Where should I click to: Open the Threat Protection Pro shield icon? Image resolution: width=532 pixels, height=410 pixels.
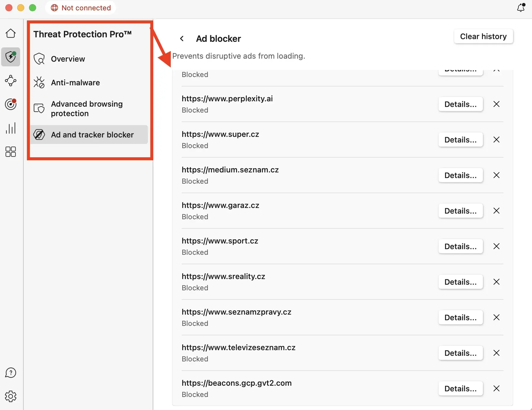(11, 57)
